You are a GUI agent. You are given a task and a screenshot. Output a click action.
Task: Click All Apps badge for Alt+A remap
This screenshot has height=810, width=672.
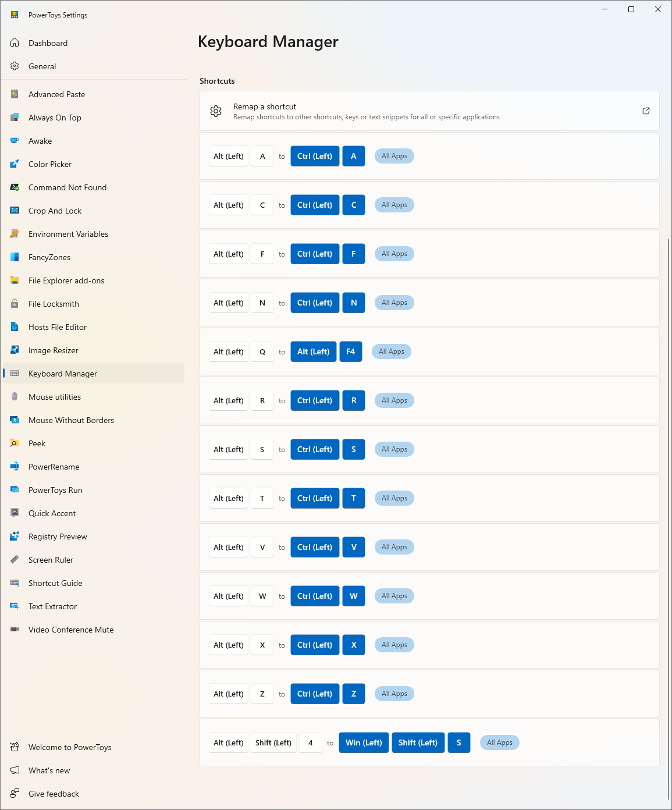[x=394, y=156]
